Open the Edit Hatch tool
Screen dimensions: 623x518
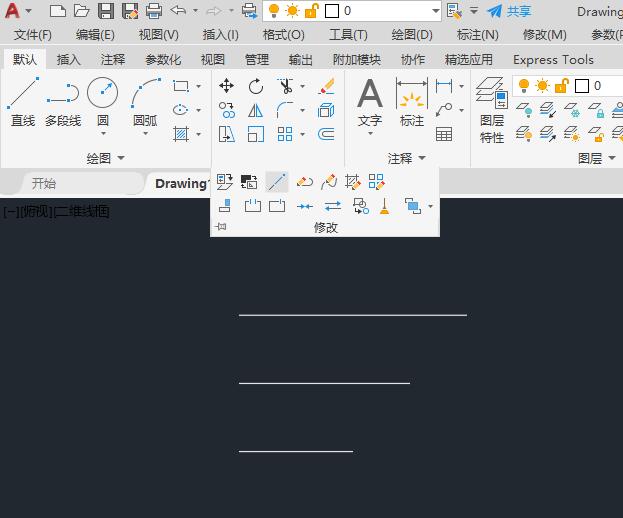(x=353, y=182)
